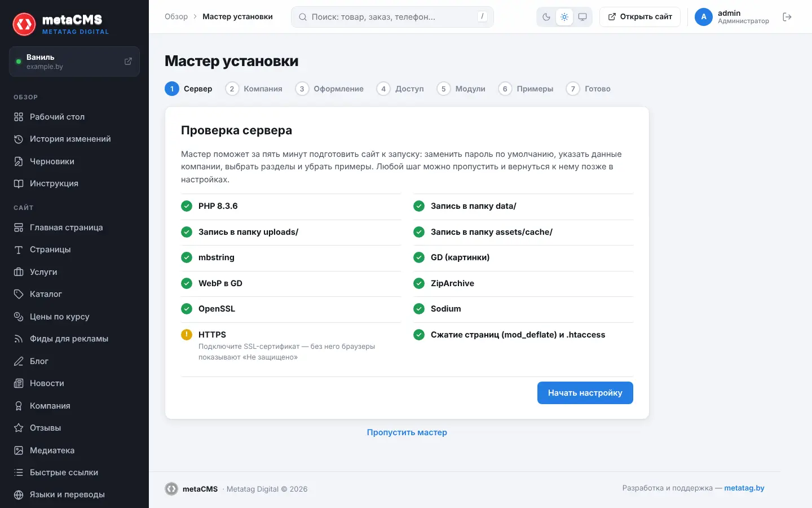Click the Главная страница layout icon

19,227
